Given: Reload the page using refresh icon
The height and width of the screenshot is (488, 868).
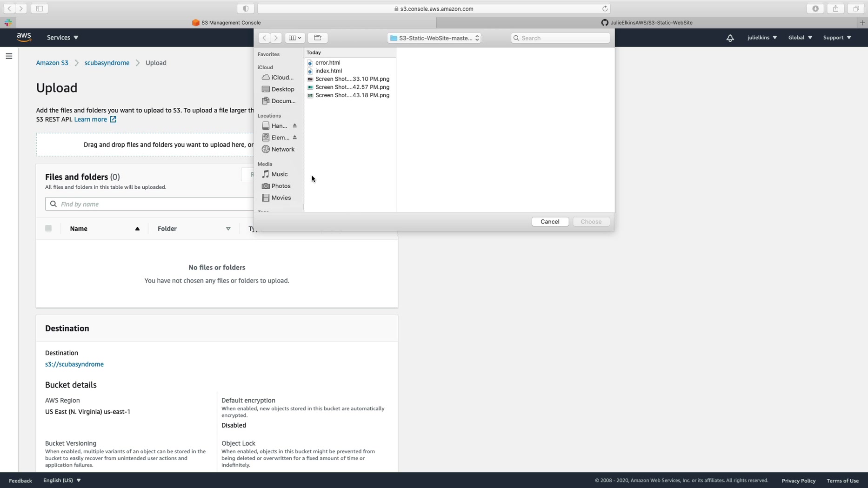Looking at the screenshot, I should click(605, 8).
